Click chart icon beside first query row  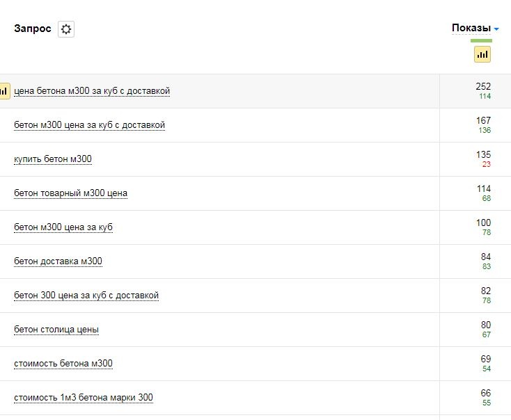4,91
